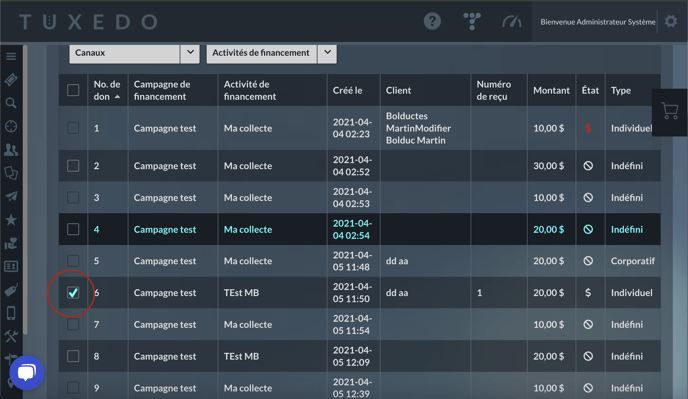
Task: Click the network nodes icon in the header
Action: pos(472,21)
